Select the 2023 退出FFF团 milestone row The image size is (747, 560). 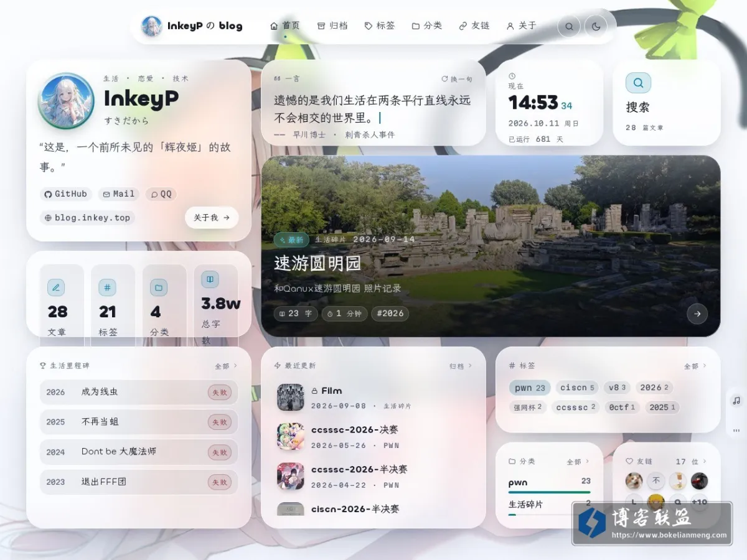[139, 482]
